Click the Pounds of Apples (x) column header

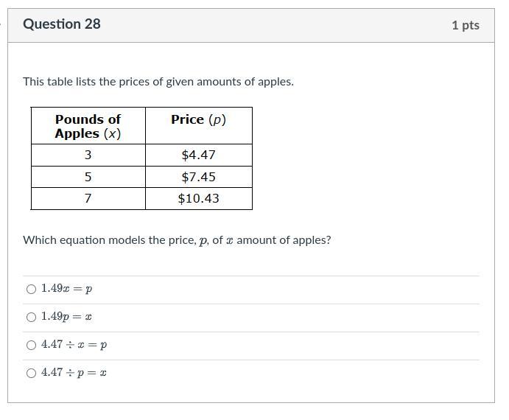tap(88, 126)
